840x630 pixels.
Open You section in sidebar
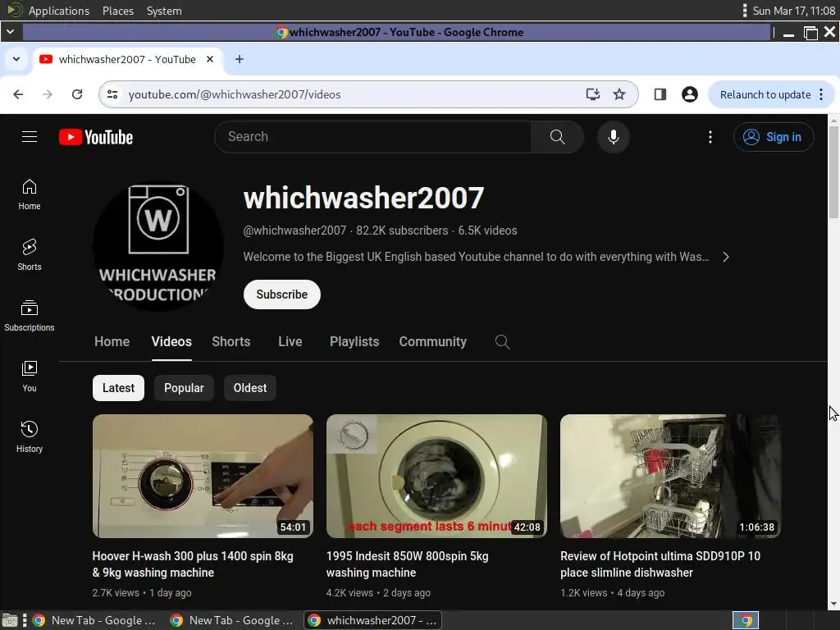(x=30, y=377)
